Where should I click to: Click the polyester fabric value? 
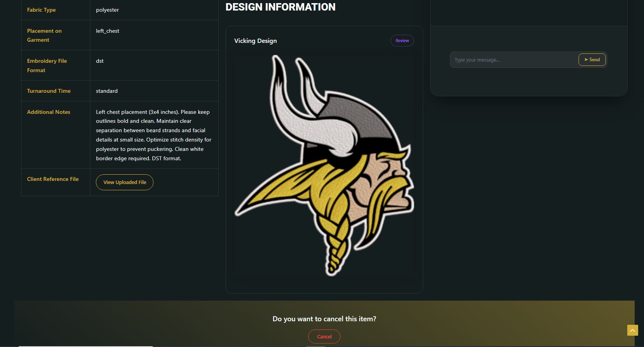click(x=108, y=10)
